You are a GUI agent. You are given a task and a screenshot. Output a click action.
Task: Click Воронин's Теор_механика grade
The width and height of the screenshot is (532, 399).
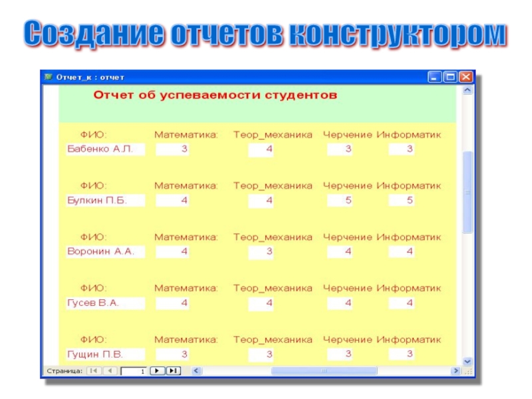click(261, 252)
